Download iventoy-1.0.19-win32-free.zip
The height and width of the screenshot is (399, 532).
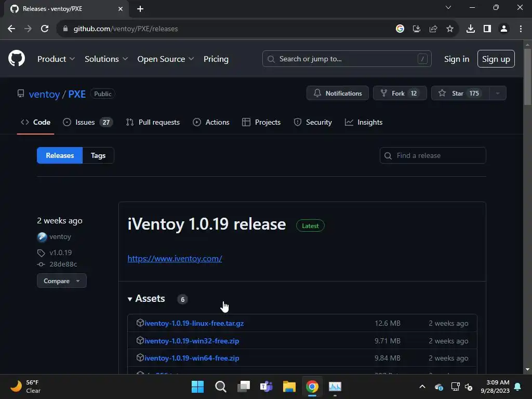click(192, 341)
